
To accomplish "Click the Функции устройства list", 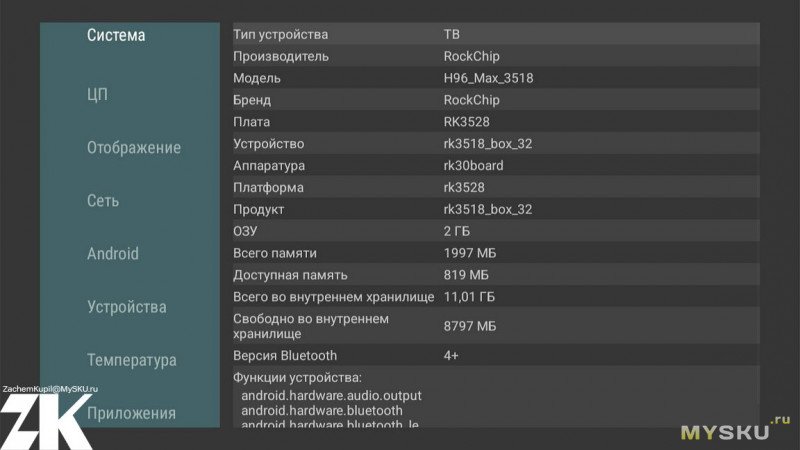I will pyautogui.click(x=495, y=400).
